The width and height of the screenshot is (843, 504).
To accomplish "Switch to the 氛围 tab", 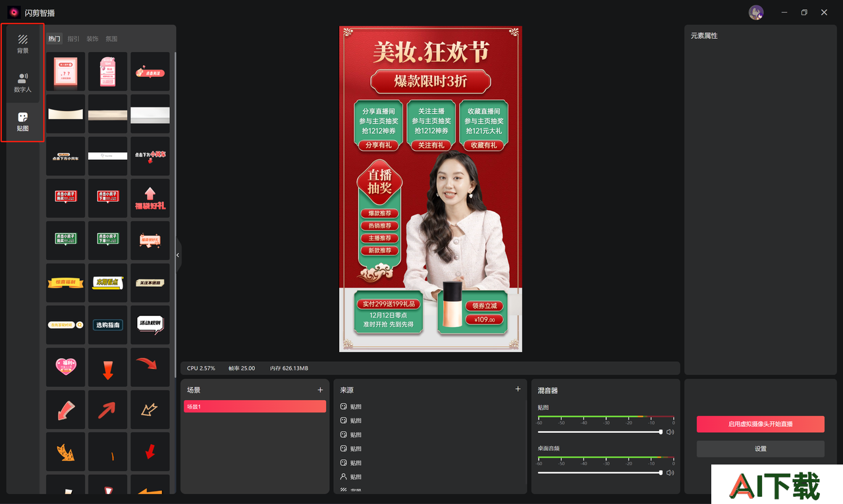I will click(111, 39).
